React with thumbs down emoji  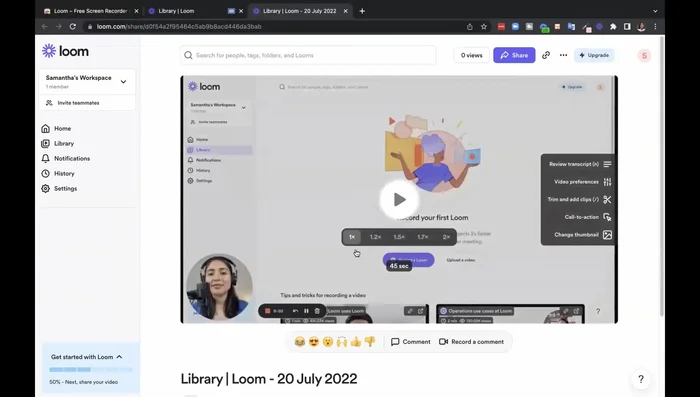(370, 342)
